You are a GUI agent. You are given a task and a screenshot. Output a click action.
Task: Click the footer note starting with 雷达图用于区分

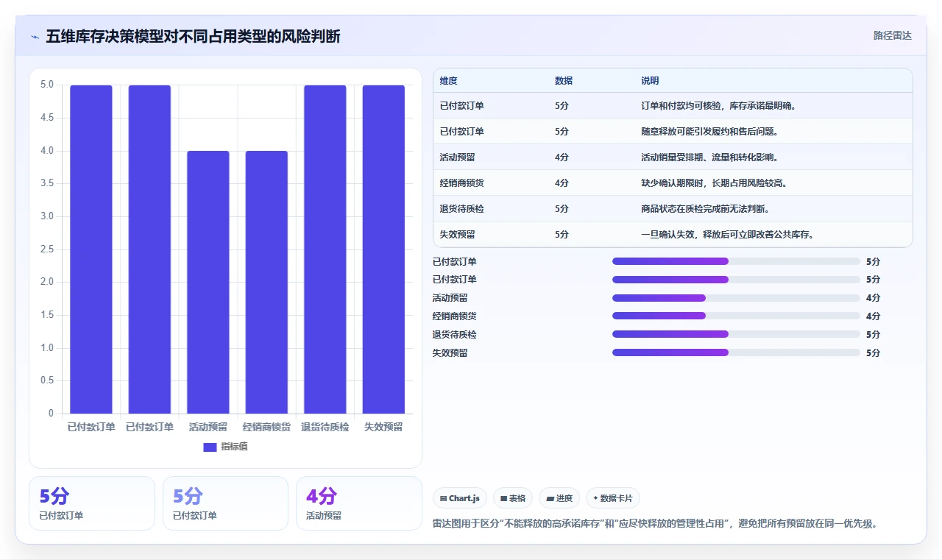[656, 524]
